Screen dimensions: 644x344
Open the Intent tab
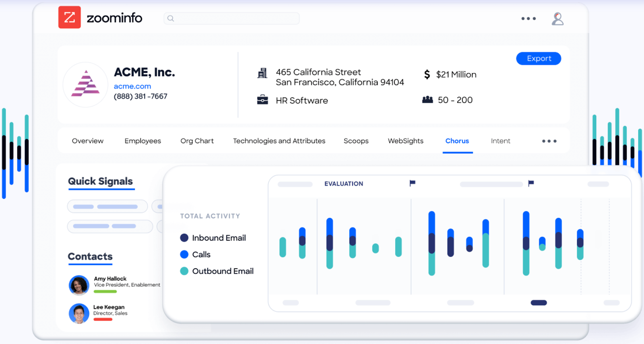tap(501, 141)
